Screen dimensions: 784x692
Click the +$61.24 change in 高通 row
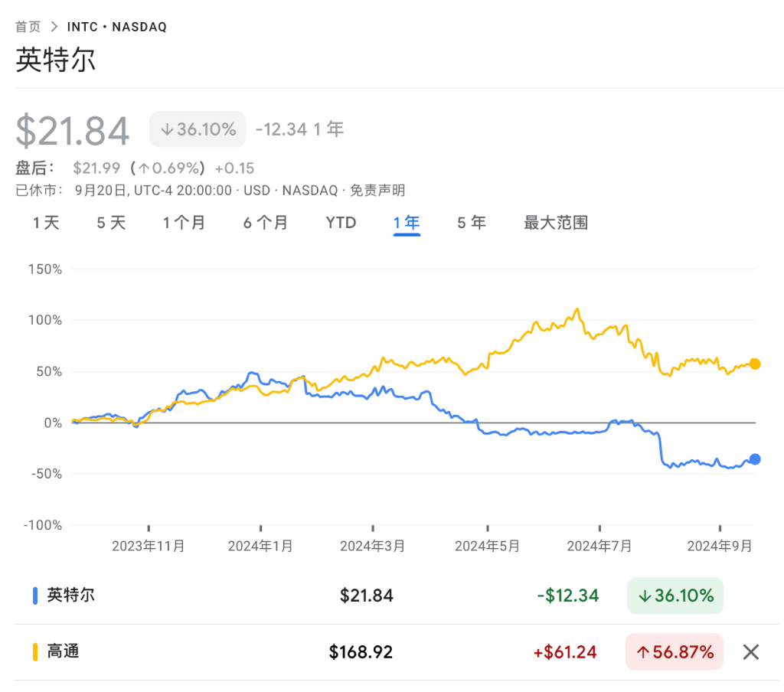coord(564,652)
